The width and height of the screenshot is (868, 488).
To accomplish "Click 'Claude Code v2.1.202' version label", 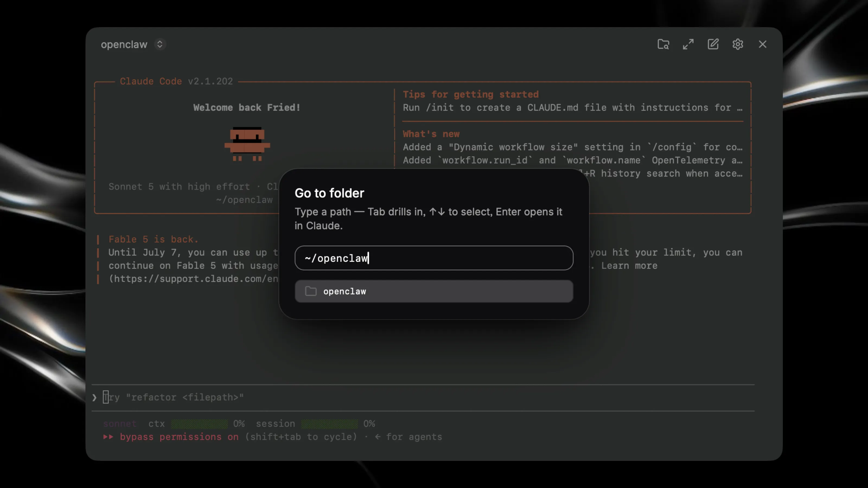I will pos(176,81).
